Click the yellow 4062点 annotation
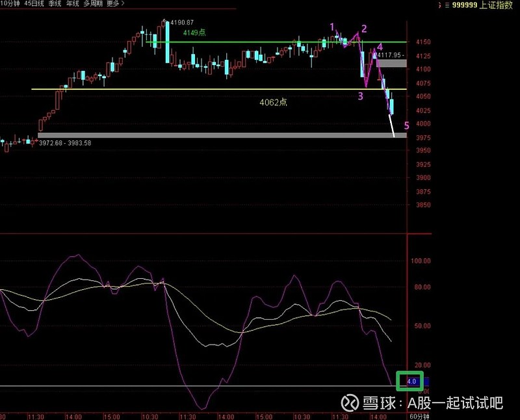Screen dimensions: 520x420 coord(273,102)
